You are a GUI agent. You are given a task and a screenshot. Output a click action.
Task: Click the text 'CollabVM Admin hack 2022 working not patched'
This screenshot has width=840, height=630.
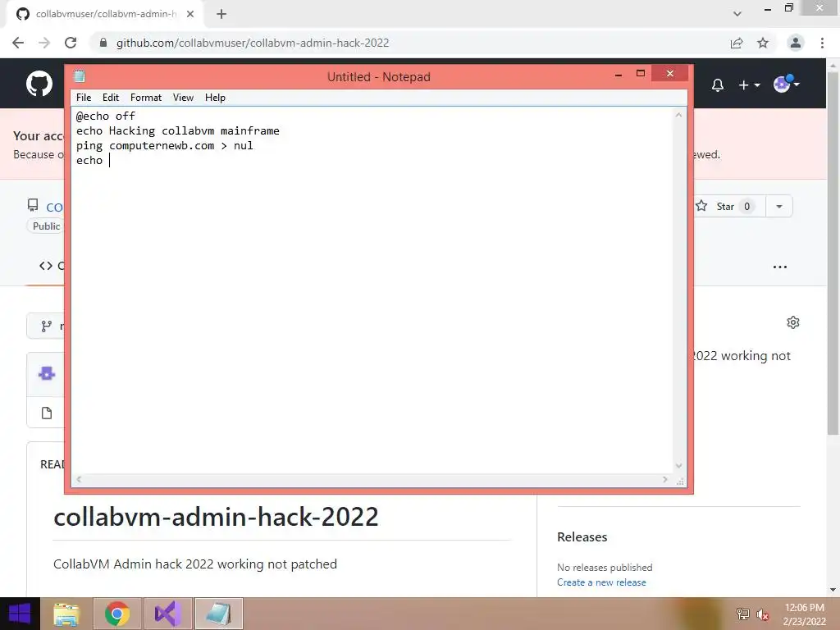195,564
